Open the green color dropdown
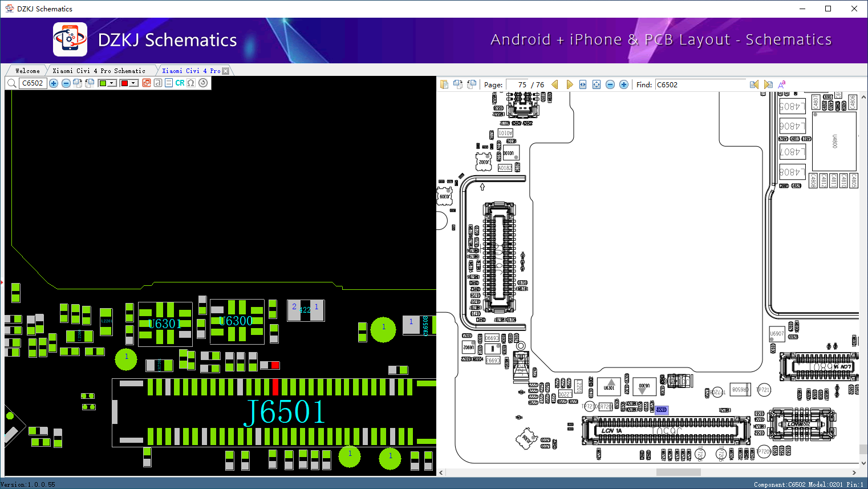The width and height of the screenshot is (868, 489). point(112,83)
